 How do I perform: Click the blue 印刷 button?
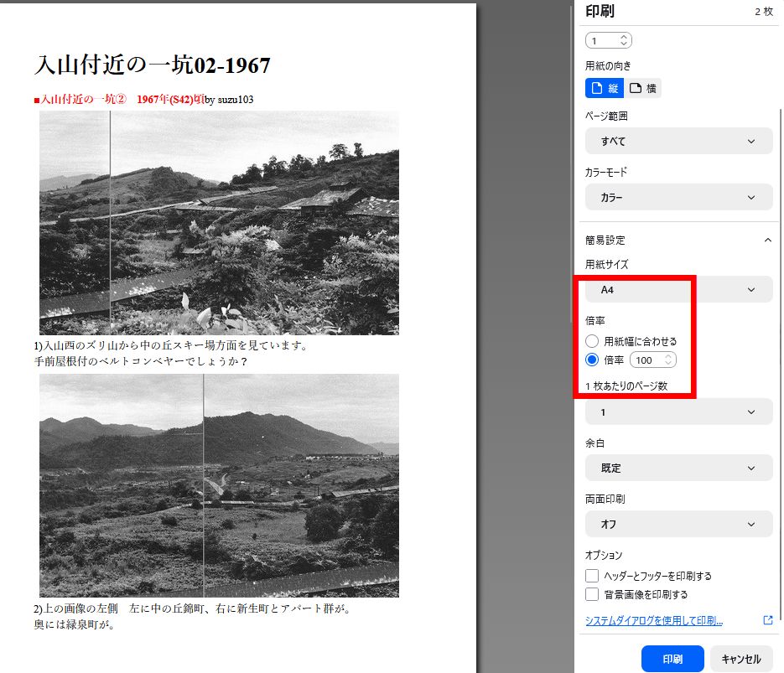pyautogui.click(x=672, y=659)
